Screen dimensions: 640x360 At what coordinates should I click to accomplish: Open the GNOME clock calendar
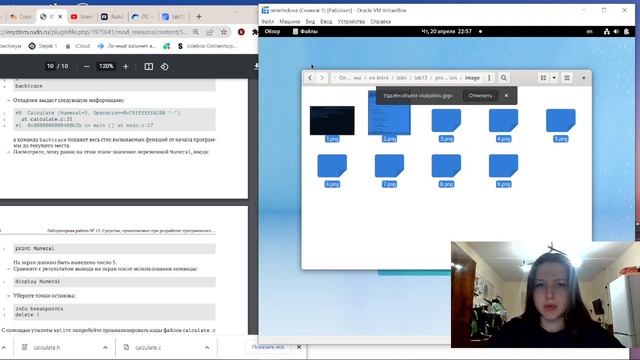click(447, 31)
